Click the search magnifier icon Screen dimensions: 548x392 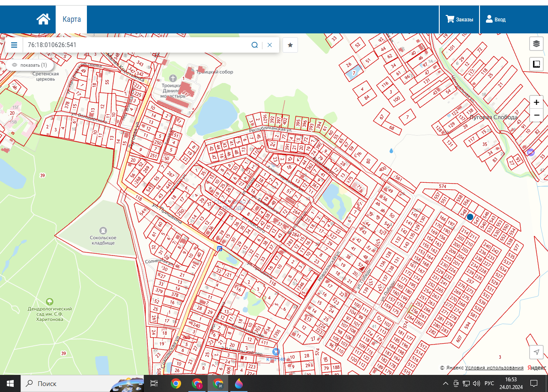(x=254, y=45)
